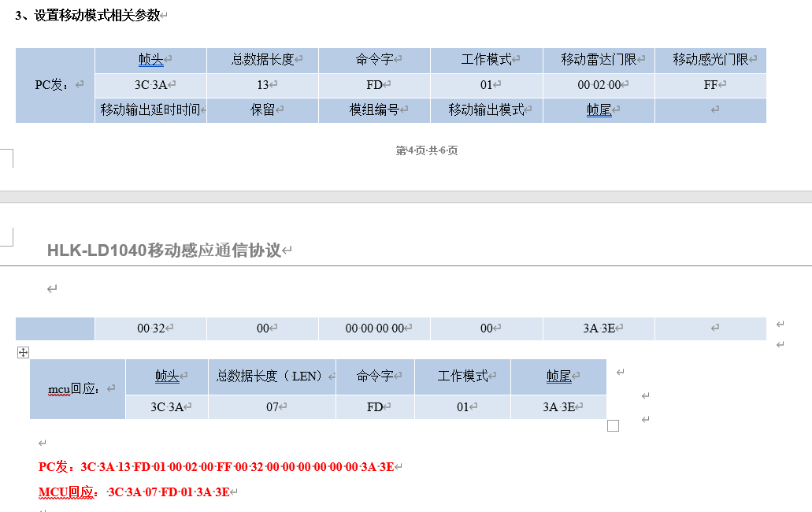Click the table resize handle square
This screenshot has height=512, width=812.
(x=613, y=426)
